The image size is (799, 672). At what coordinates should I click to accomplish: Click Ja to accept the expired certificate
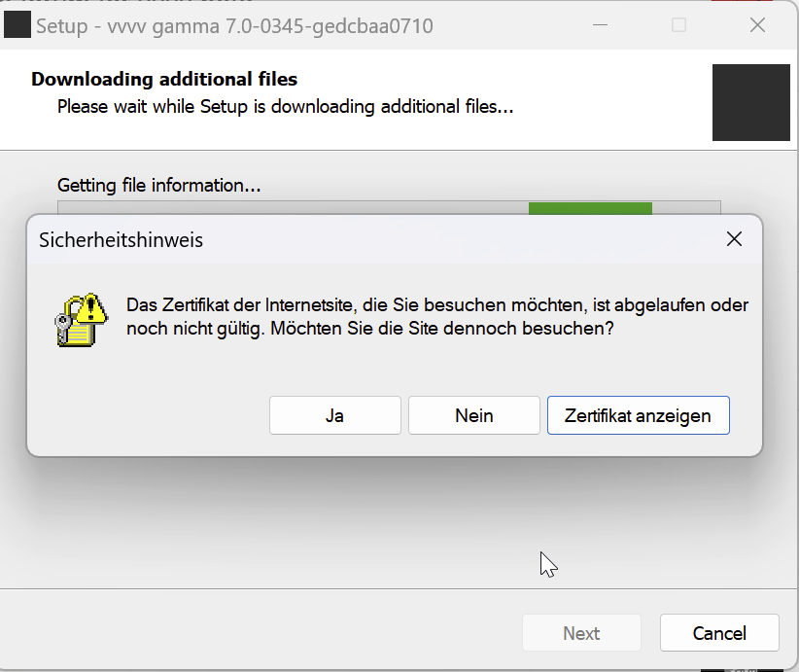334,415
